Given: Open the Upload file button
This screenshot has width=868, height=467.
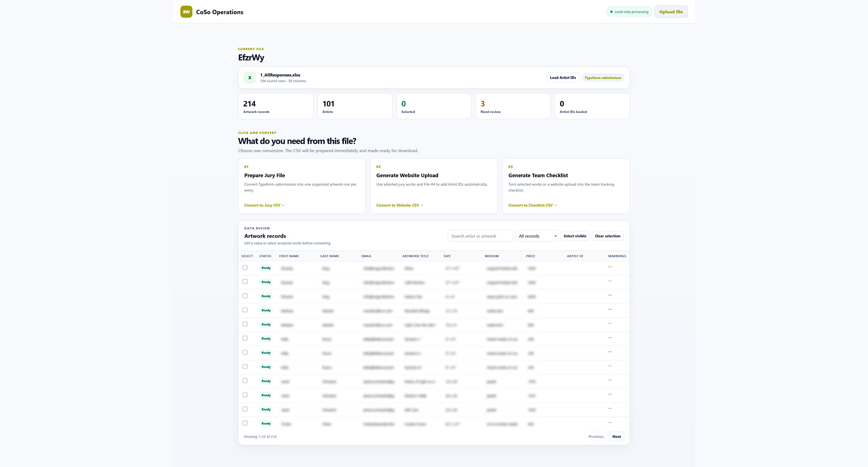Looking at the screenshot, I should [671, 12].
